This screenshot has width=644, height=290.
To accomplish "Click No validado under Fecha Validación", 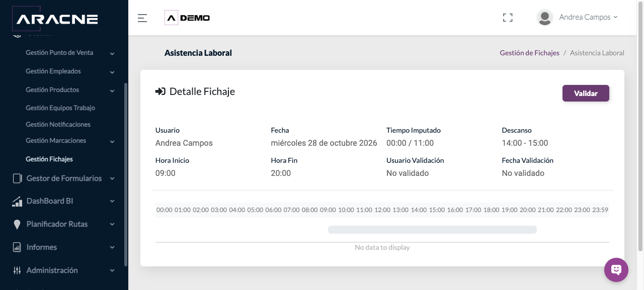I will pyautogui.click(x=523, y=173).
